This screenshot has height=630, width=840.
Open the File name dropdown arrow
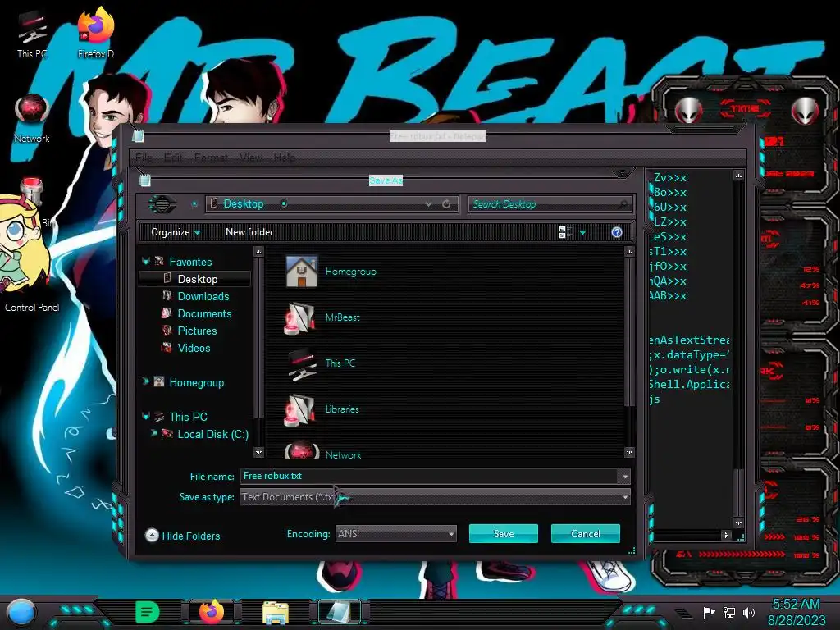coord(624,477)
